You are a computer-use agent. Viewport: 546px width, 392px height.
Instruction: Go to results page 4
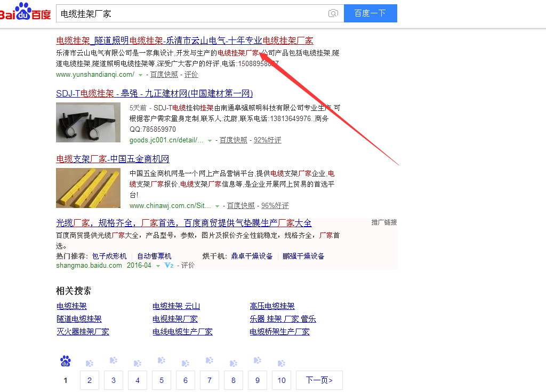click(138, 380)
